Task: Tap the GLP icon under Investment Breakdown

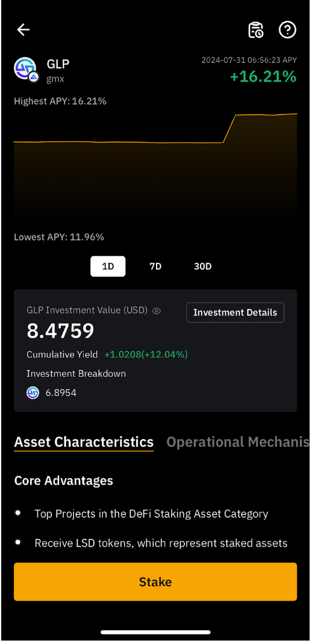Action: (x=33, y=393)
